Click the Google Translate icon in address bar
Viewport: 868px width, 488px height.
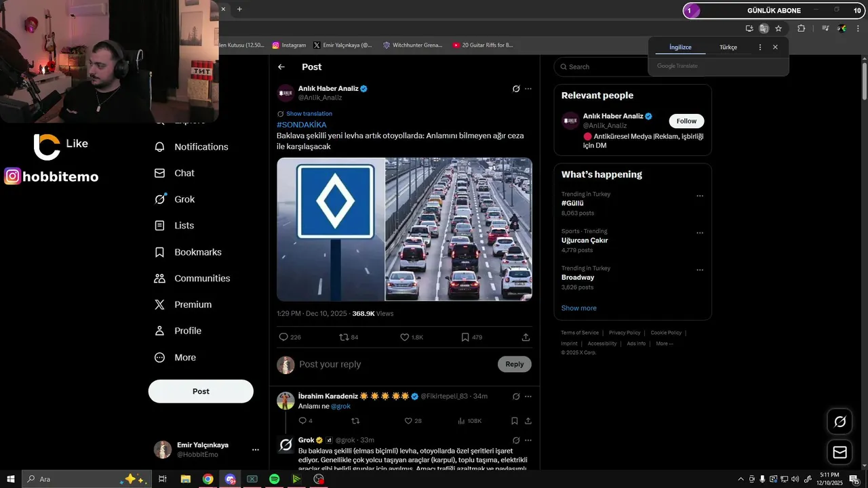click(x=764, y=28)
